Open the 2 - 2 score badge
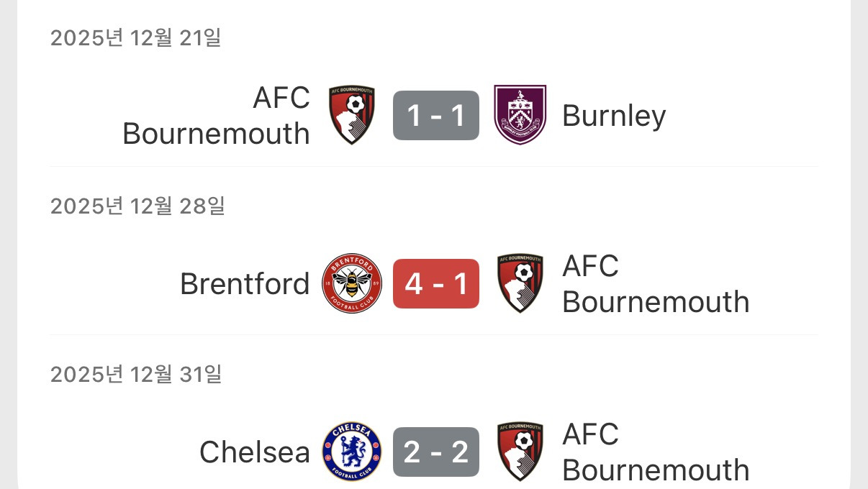 pyautogui.click(x=436, y=452)
